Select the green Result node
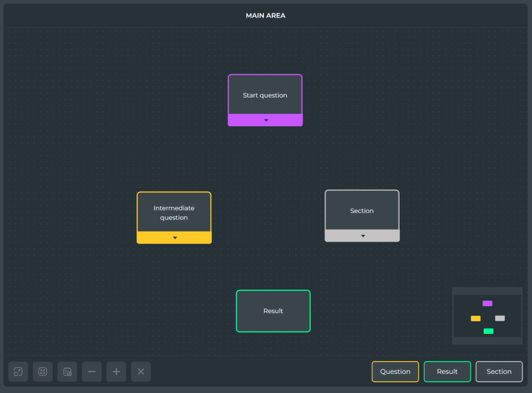The width and height of the screenshot is (532, 393). coord(273,311)
